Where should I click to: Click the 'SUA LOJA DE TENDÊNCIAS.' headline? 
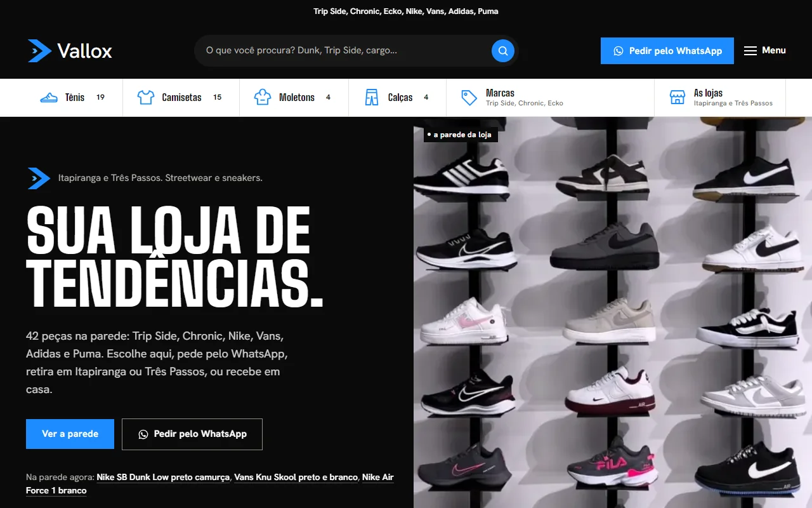pyautogui.click(x=175, y=257)
